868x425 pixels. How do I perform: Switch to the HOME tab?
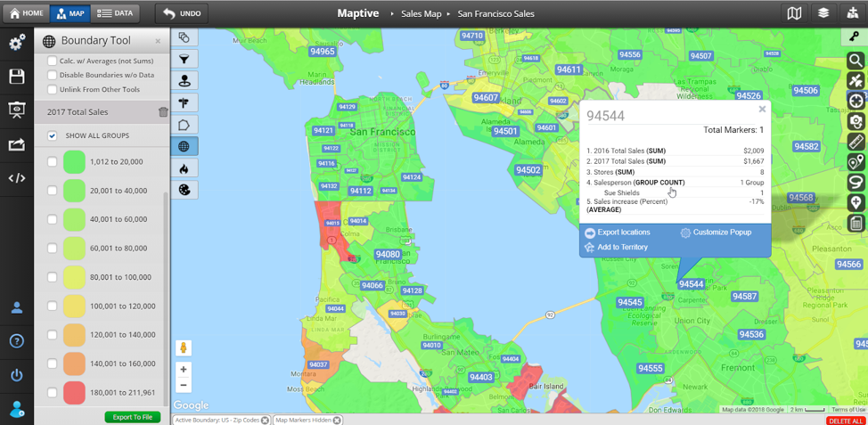point(26,13)
